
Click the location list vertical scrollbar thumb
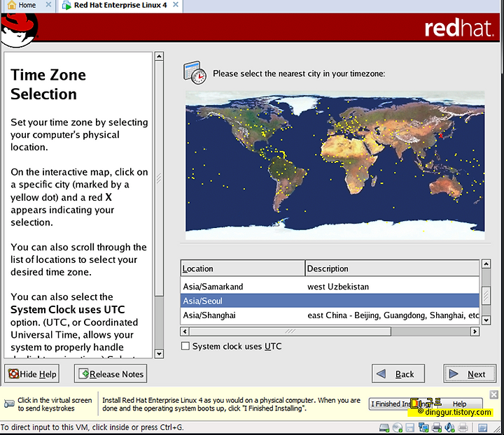pos(486,295)
